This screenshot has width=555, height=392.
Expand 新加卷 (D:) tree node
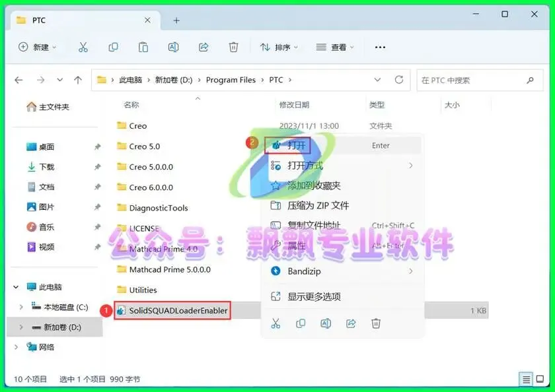[x=21, y=327]
